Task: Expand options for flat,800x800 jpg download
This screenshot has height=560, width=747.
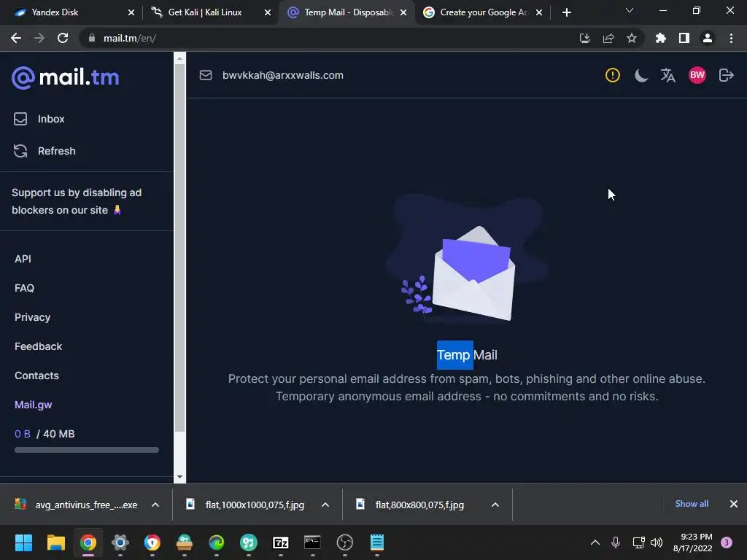Action: [x=495, y=505]
